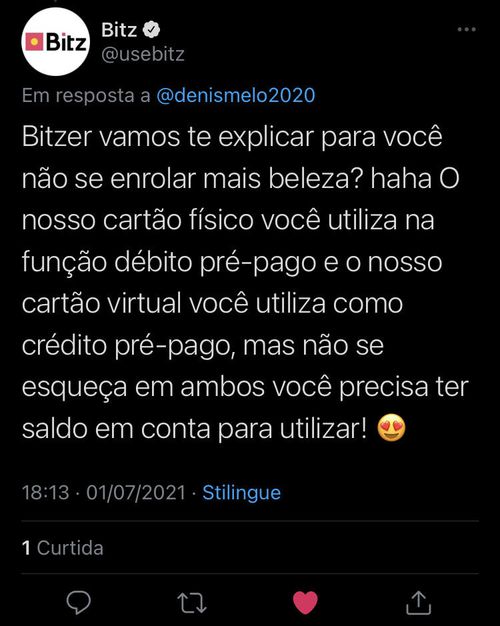Tap the Bitz display name
Image resolution: width=500 pixels, height=626 pixels.
(119, 30)
